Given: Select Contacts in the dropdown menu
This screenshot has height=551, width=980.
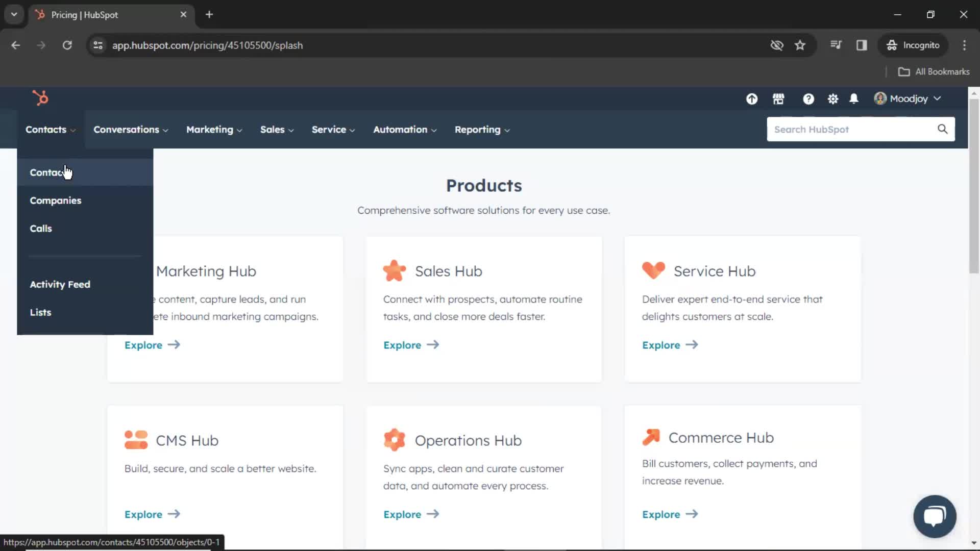Looking at the screenshot, I should click(x=85, y=172).
